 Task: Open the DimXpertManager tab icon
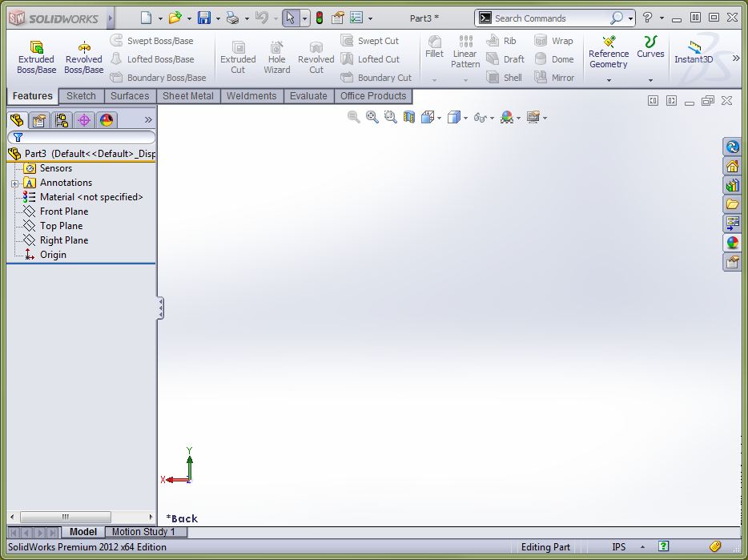coord(84,120)
